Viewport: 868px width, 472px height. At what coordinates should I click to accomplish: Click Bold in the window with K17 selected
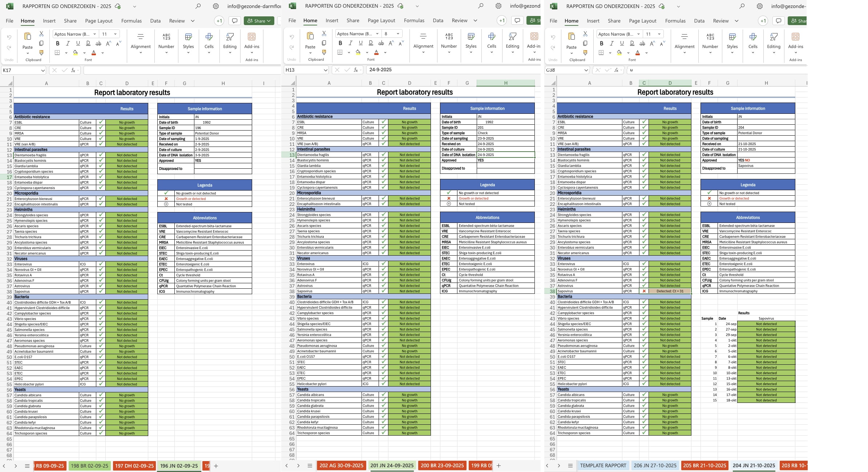[57, 43]
